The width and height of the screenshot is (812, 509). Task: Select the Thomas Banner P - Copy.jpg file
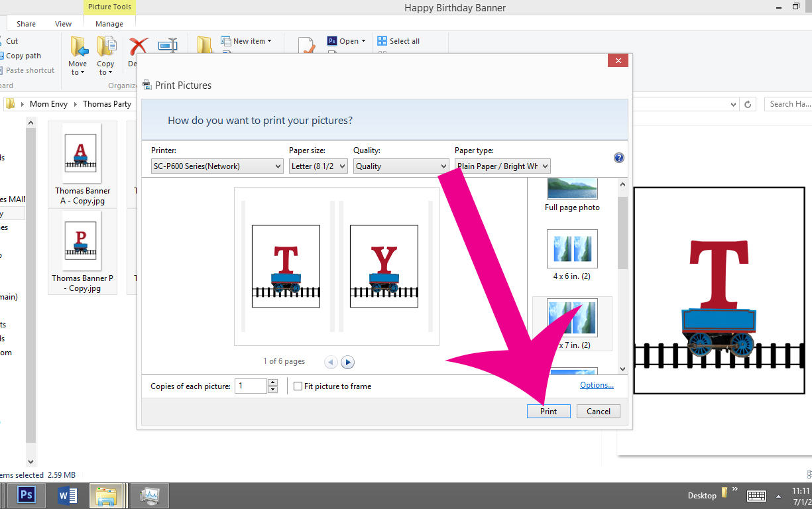point(82,252)
